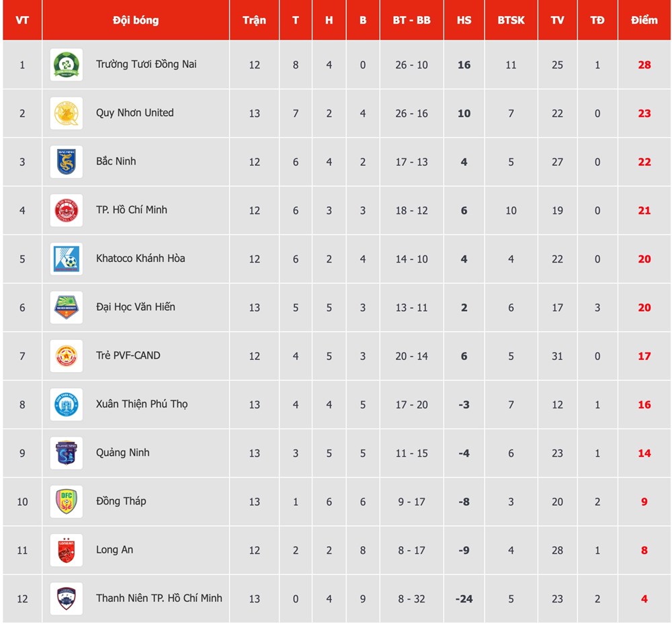
Task: Open the Quy Nhơn United team name
Action: click(134, 113)
